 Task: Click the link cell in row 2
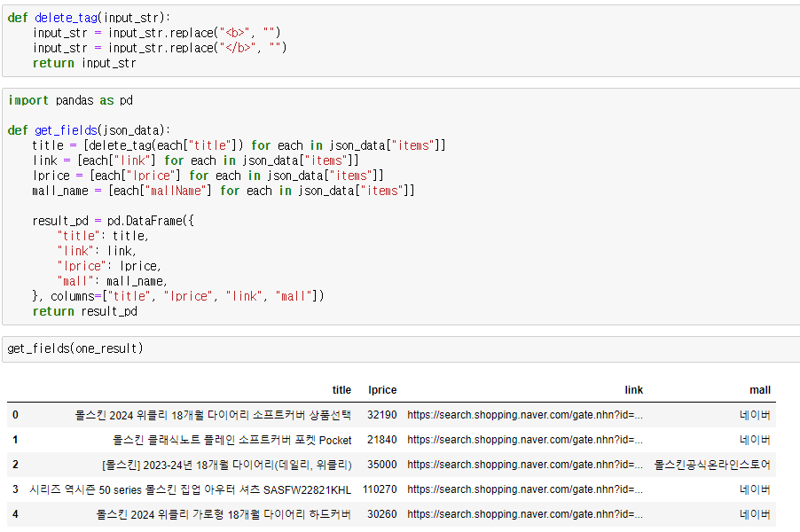(x=525, y=465)
